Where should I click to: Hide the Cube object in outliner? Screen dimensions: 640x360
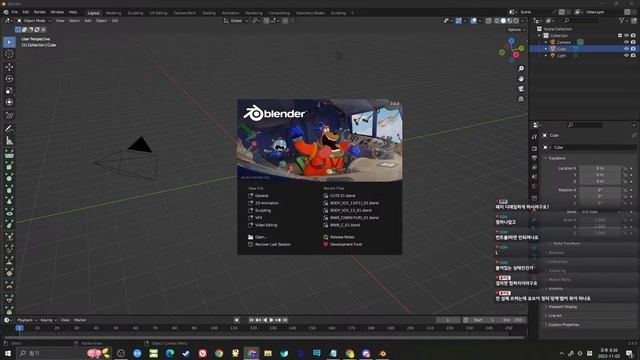click(626, 49)
